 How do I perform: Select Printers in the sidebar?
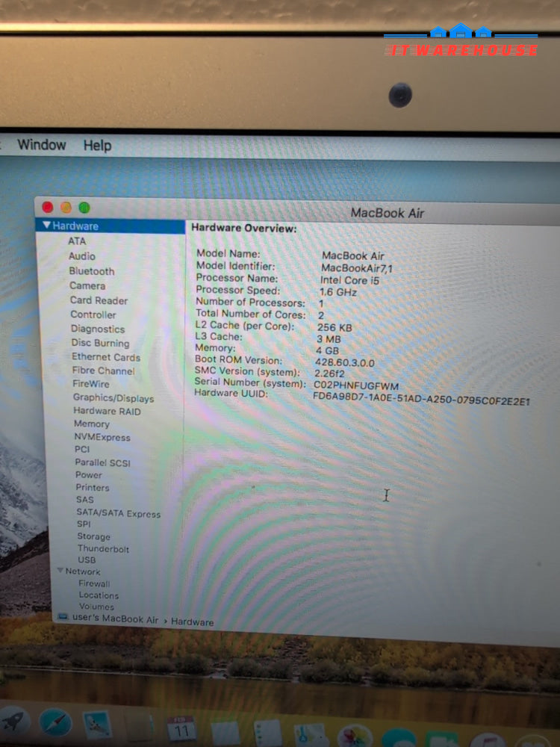pos(93,487)
